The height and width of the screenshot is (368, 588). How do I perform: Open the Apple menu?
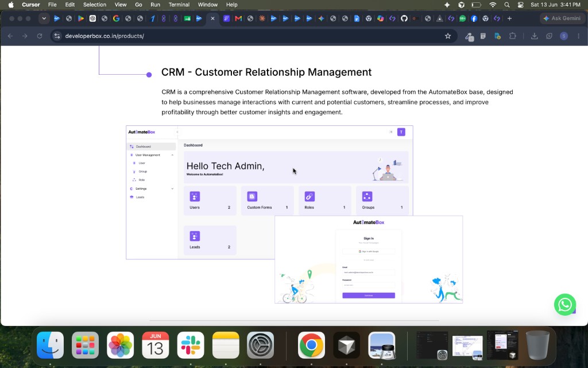[x=11, y=5]
